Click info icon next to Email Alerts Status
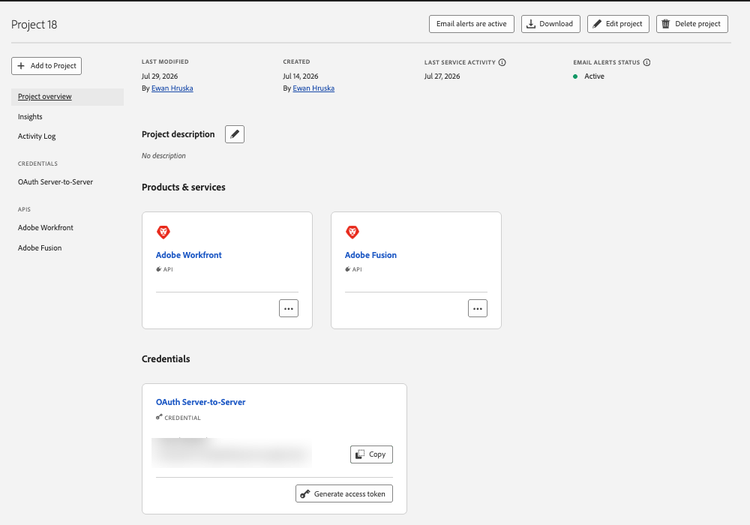 tap(647, 62)
